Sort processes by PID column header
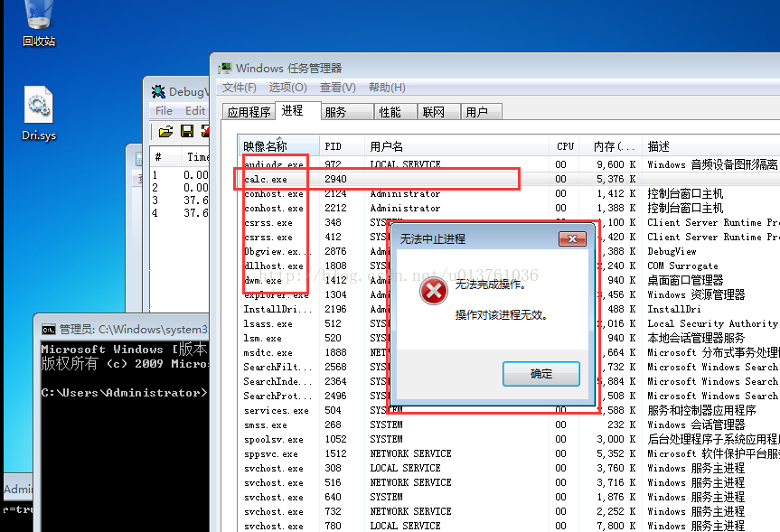Viewport: 780px width, 532px height. [x=342, y=146]
